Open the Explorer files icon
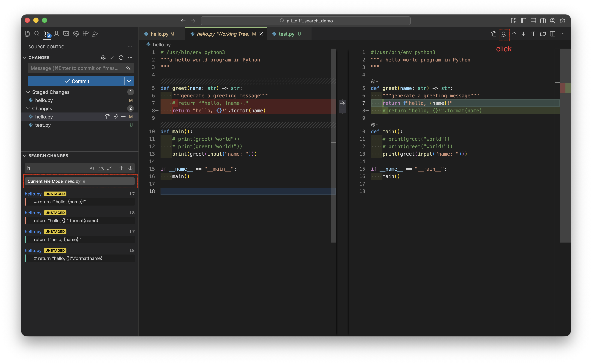The image size is (592, 364). coord(27,34)
